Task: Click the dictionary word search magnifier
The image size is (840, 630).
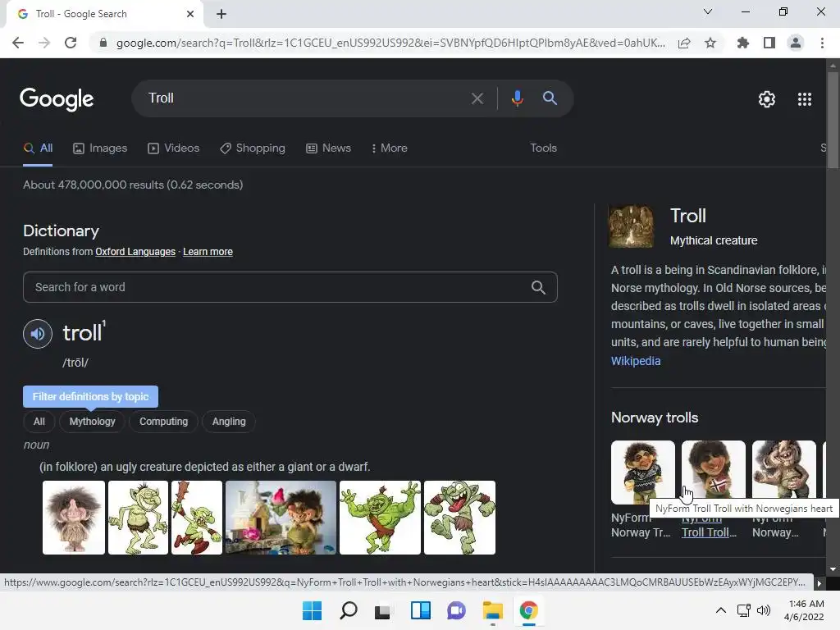Action: point(538,288)
